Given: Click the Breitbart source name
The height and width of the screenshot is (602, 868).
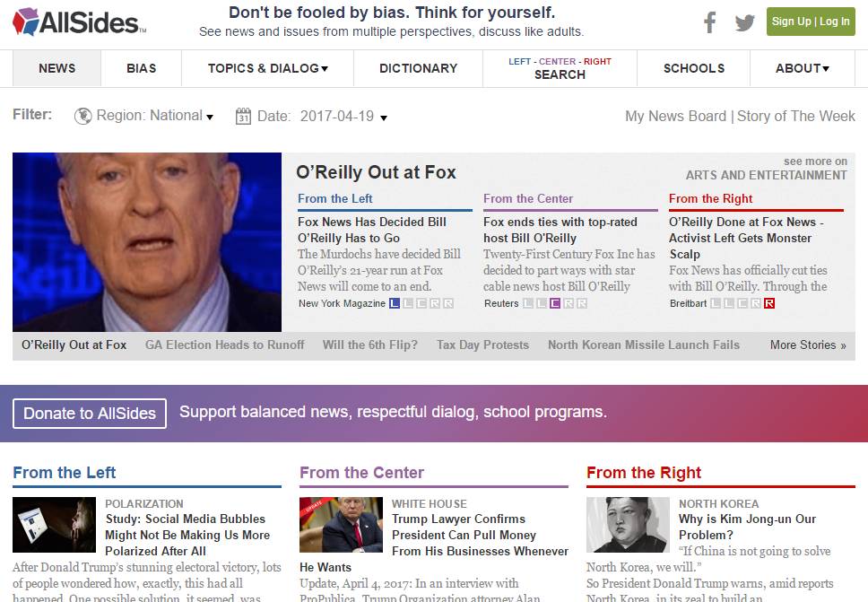Looking at the screenshot, I should 688,303.
